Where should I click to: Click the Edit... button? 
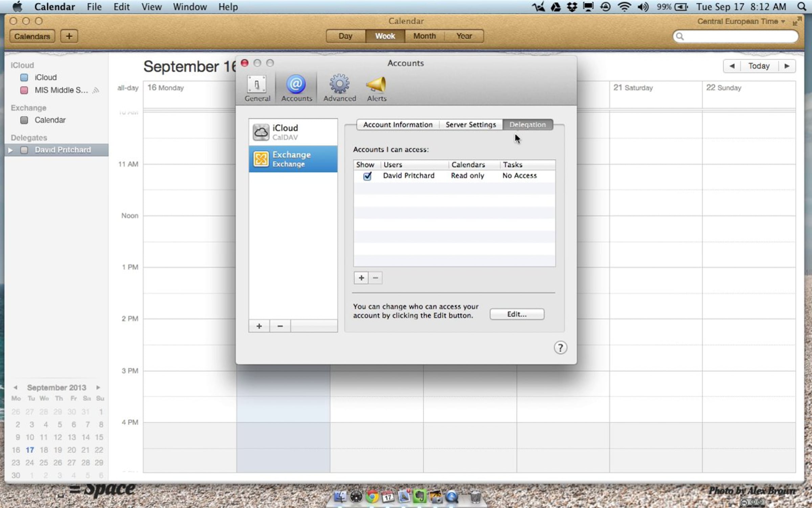517,314
